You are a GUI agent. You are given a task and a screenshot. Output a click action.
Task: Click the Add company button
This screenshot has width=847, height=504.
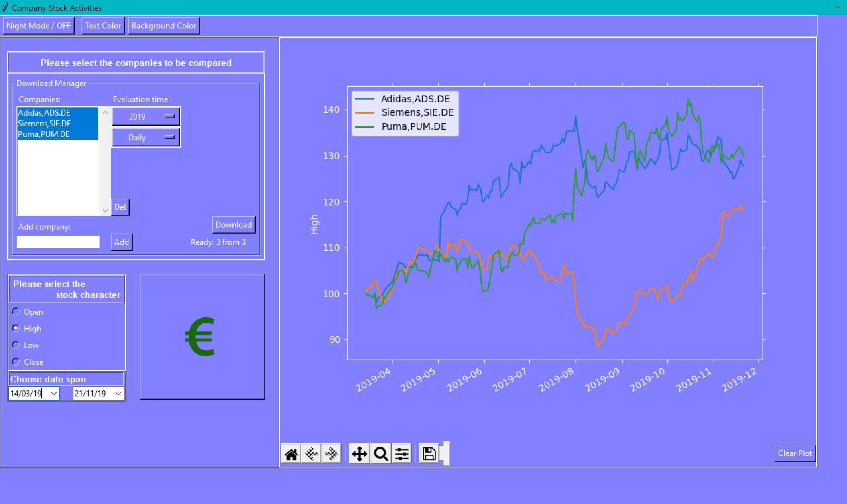click(122, 242)
